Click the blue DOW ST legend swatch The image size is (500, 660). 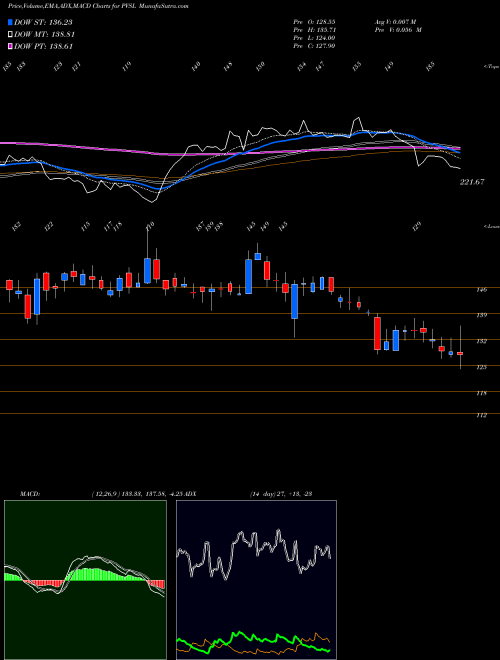pyautogui.click(x=10, y=22)
